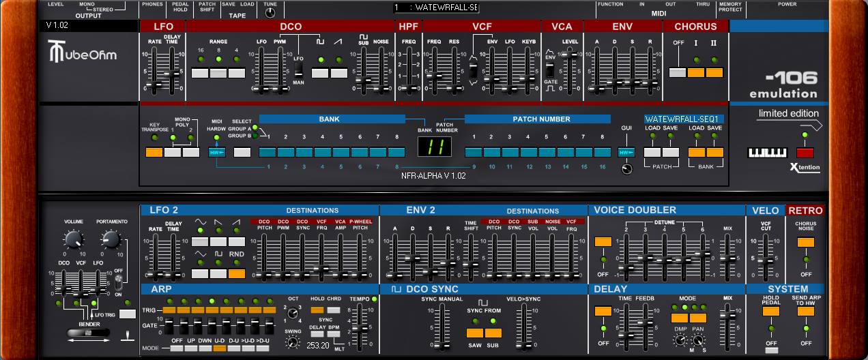
Task: Click the LFO TRIG button
Action: (x=127, y=314)
